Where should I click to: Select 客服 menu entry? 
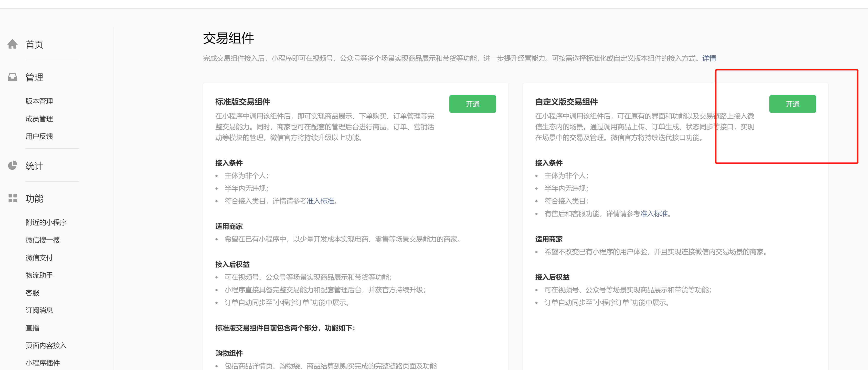point(32,293)
